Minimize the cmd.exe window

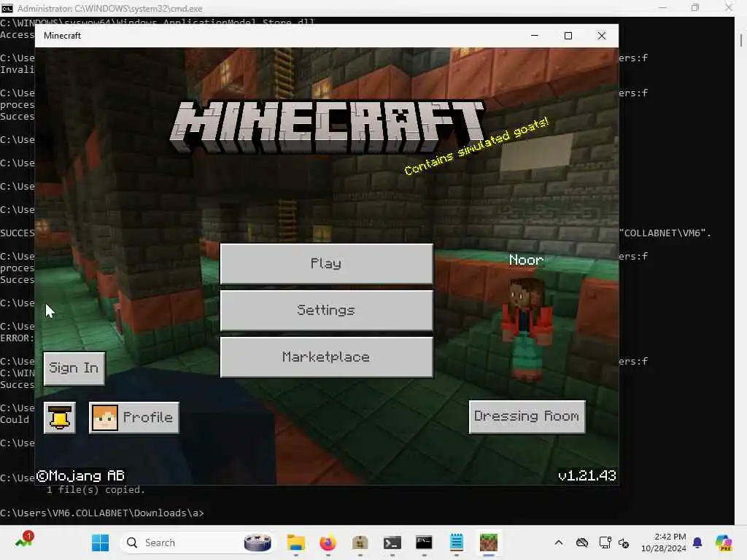(662, 8)
